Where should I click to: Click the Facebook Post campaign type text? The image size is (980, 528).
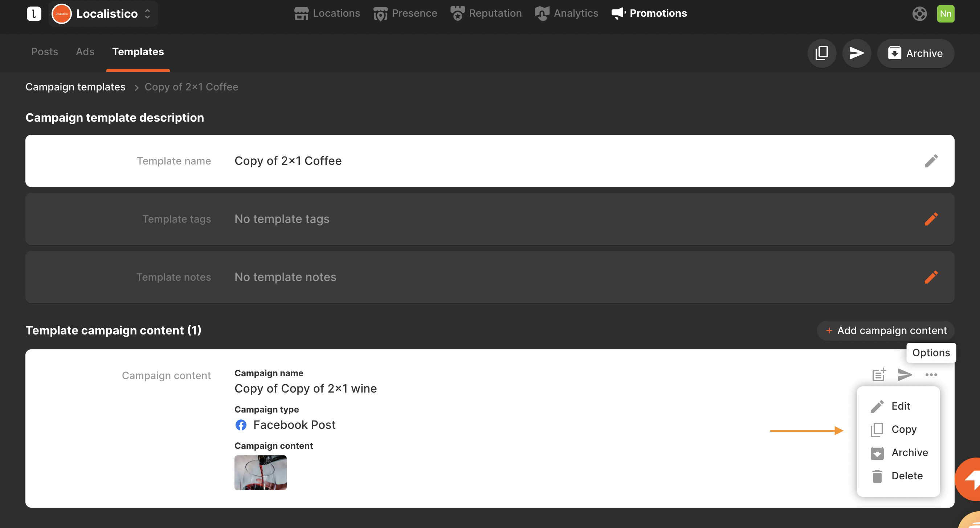click(294, 425)
